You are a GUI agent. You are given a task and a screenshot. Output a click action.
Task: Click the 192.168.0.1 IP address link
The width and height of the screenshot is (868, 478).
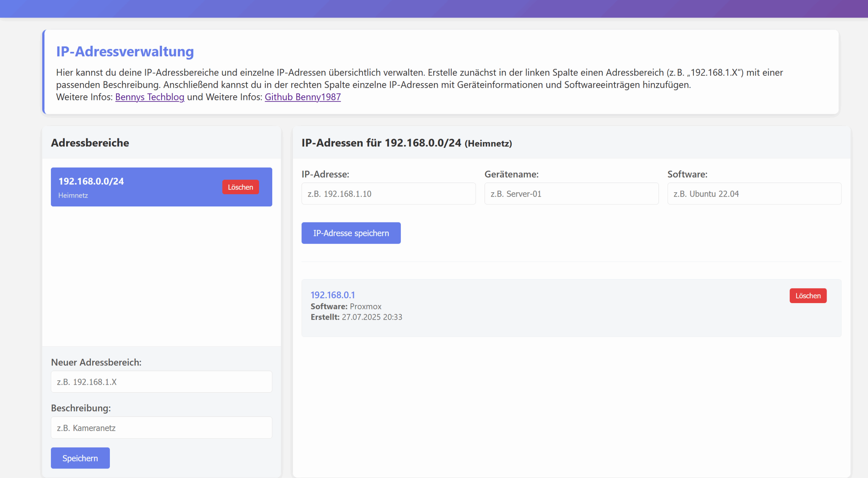pyautogui.click(x=333, y=295)
